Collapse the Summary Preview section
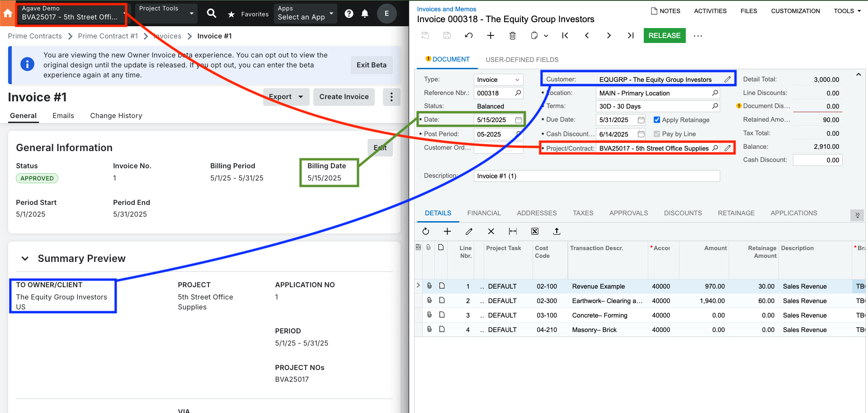Viewport: 868px width, 413px height. click(25, 258)
